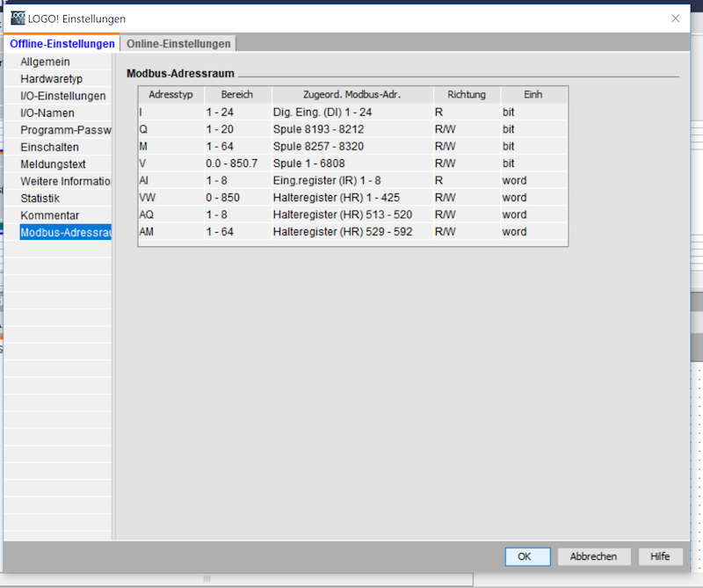Open the Programm-Passwort settings entry

coord(64,130)
